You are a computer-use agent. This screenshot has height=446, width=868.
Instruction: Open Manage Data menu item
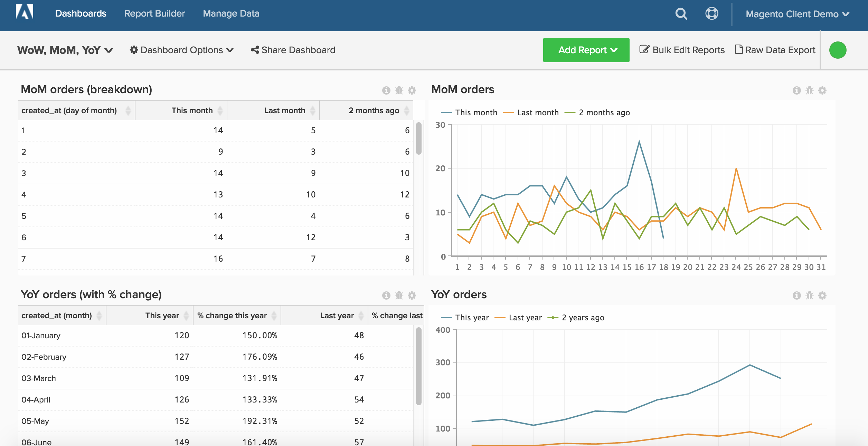coord(231,13)
